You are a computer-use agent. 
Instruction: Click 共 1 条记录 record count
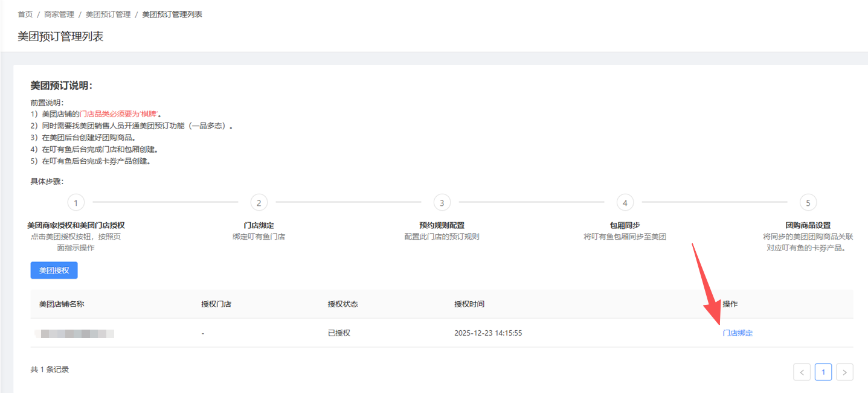tap(50, 369)
